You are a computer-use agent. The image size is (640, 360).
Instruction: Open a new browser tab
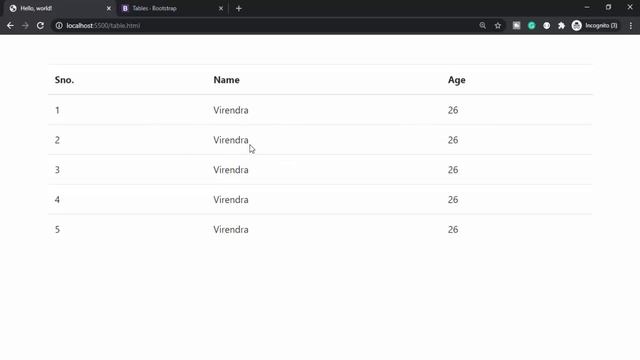239,8
